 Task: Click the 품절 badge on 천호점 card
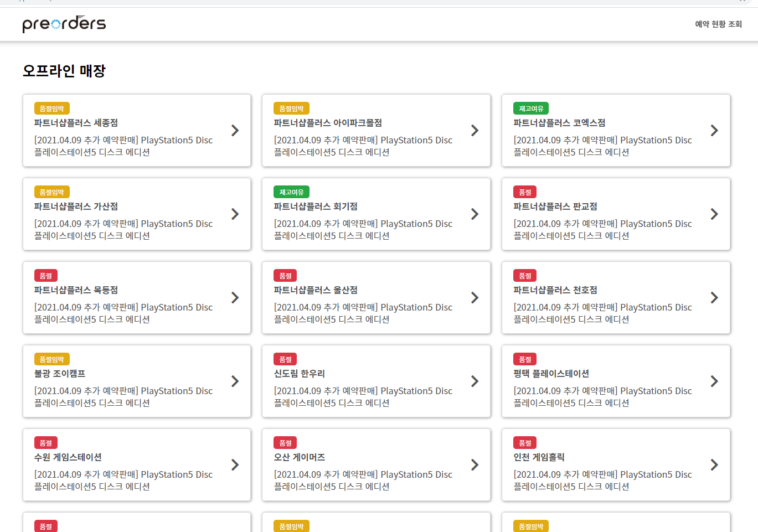pos(525,276)
